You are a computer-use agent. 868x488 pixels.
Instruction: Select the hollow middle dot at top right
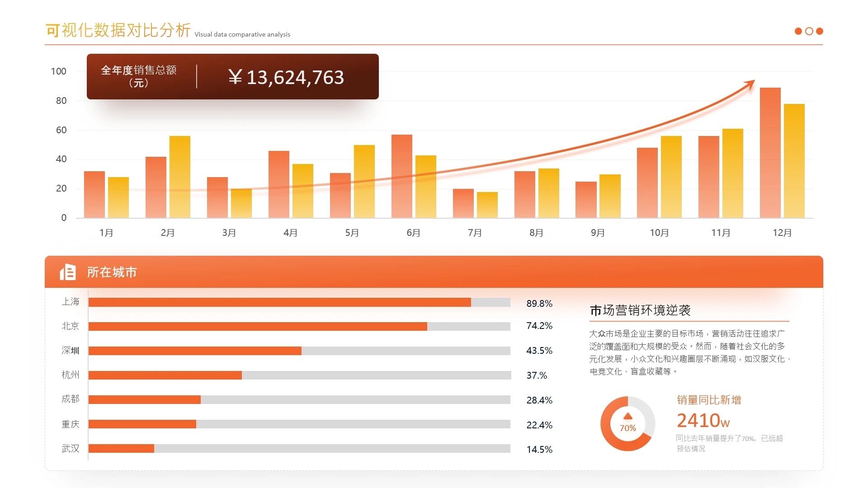[x=809, y=31]
